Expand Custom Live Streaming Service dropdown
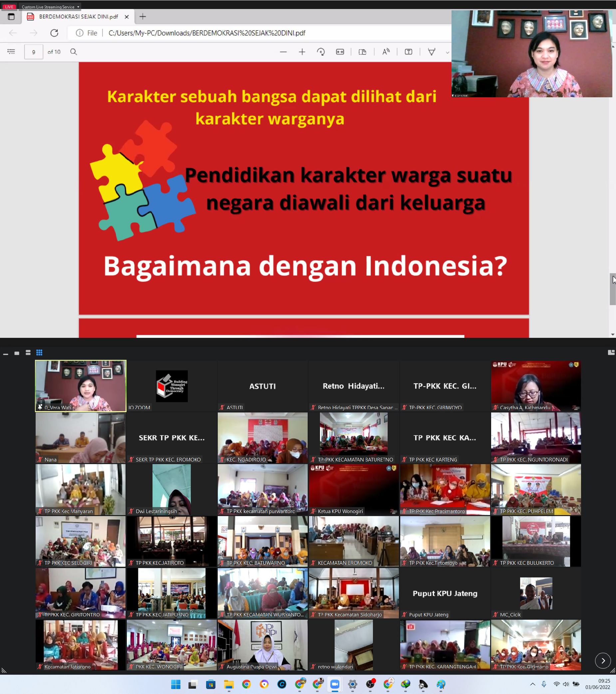The width and height of the screenshot is (616, 694). (78, 7)
